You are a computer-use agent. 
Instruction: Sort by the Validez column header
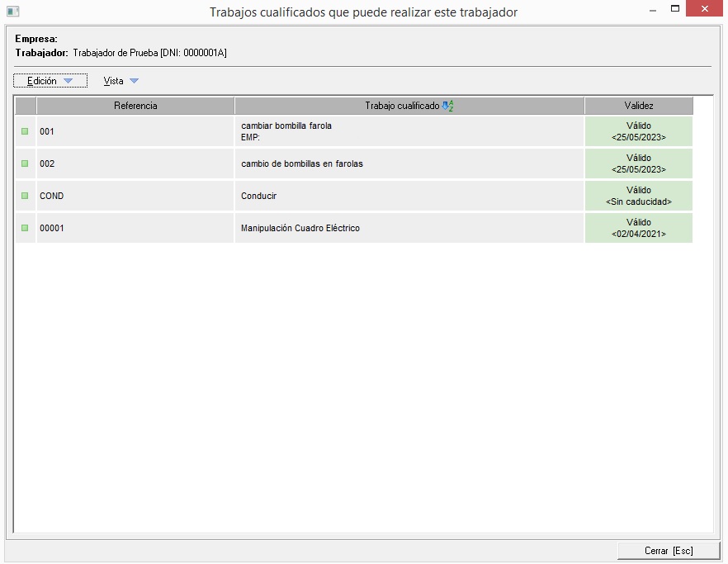coord(638,106)
